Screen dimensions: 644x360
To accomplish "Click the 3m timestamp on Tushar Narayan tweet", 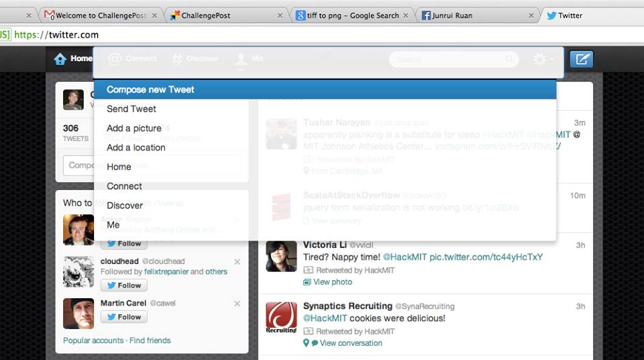I will coord(580,123).
